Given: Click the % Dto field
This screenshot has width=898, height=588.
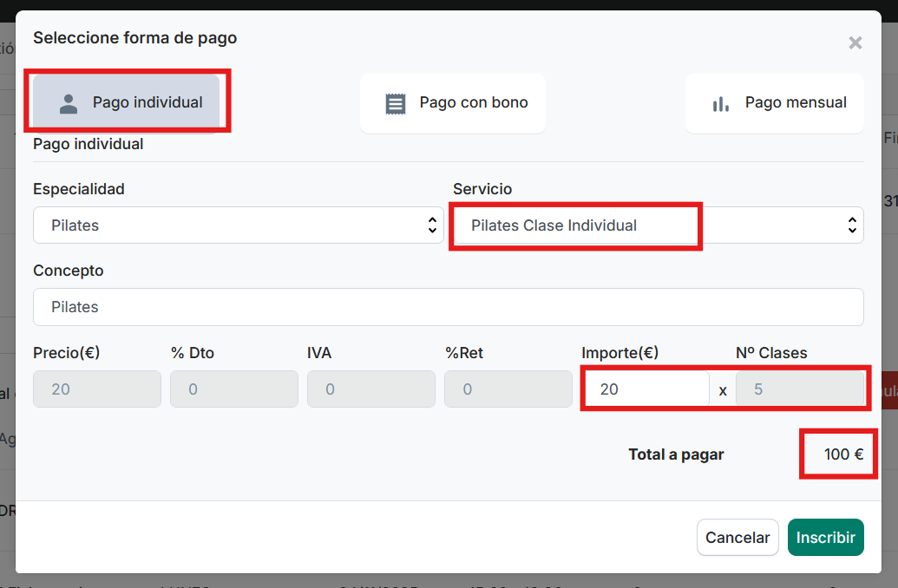Looking at the screenshot, I should [234, 389].
